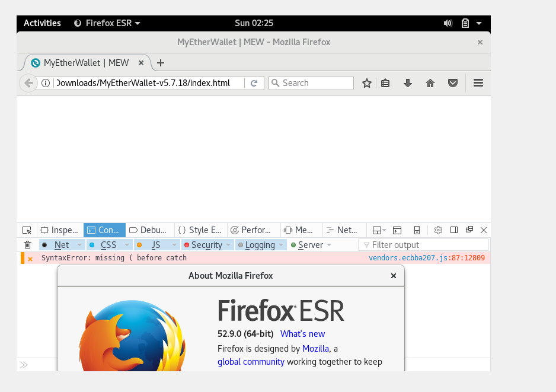556x392 pixels.
Task: Expand the Logging filter options
Action: pos(280,244)
